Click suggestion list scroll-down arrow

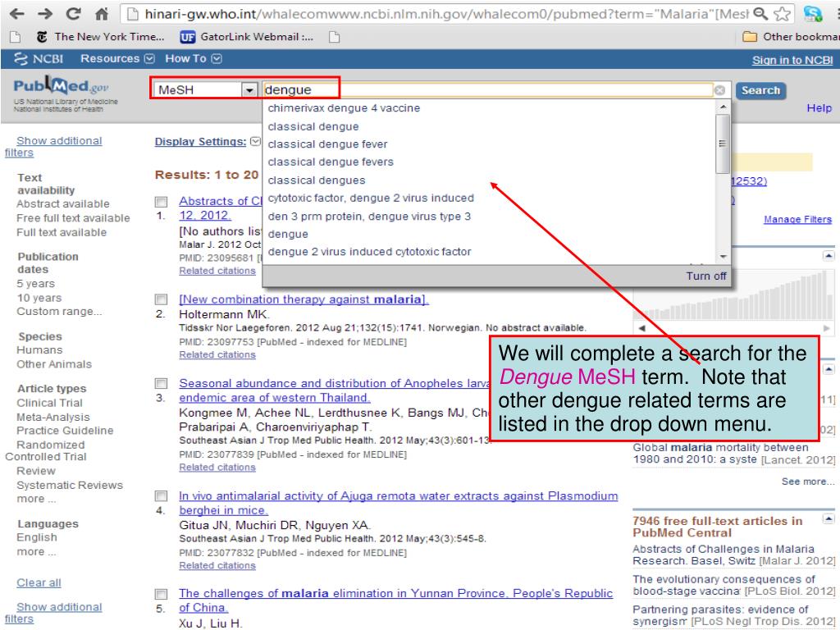point(723,257)
